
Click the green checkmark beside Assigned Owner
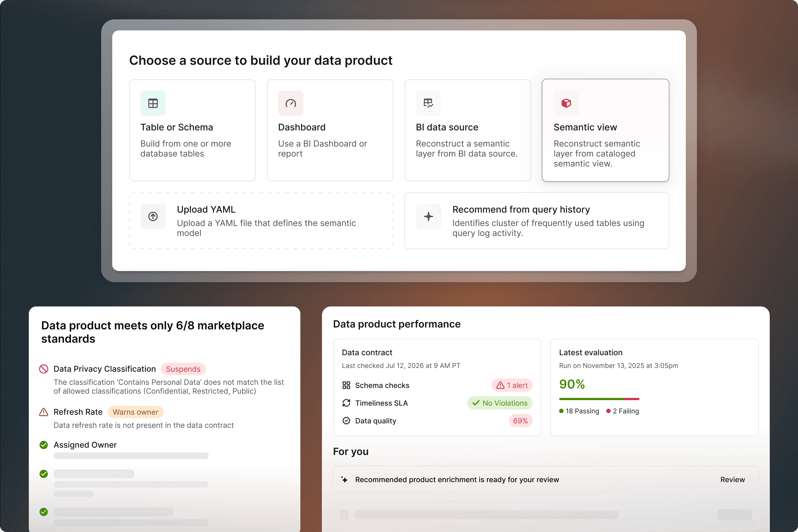(x=44, y=445)
